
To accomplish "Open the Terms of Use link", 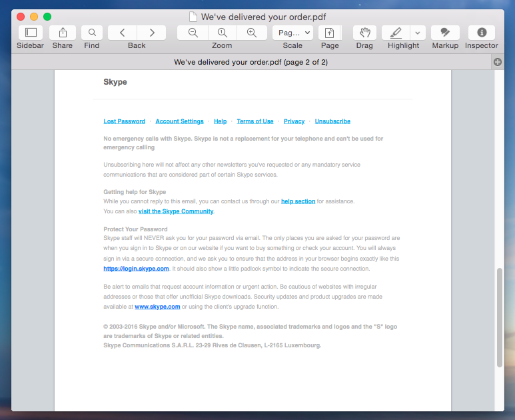I will (255, 121).
